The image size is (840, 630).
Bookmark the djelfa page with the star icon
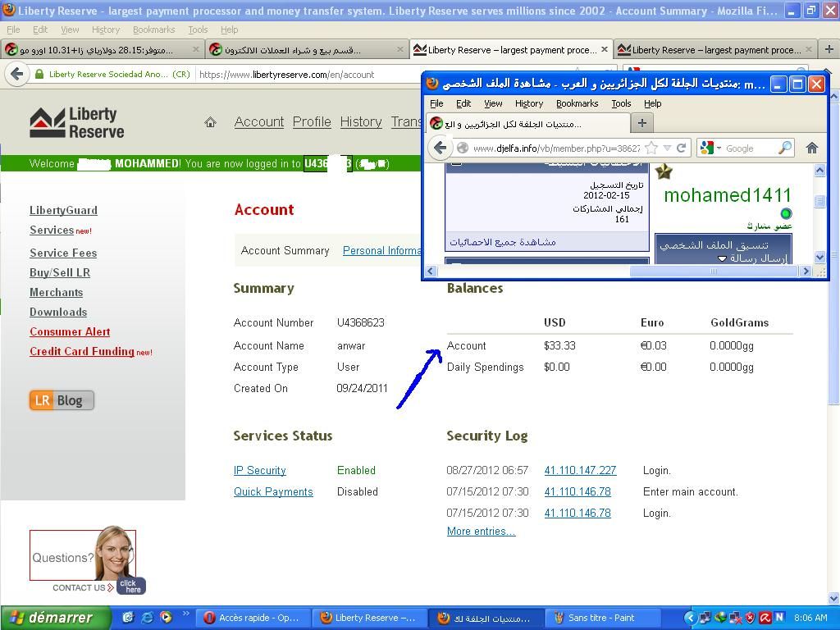[651, 148]
